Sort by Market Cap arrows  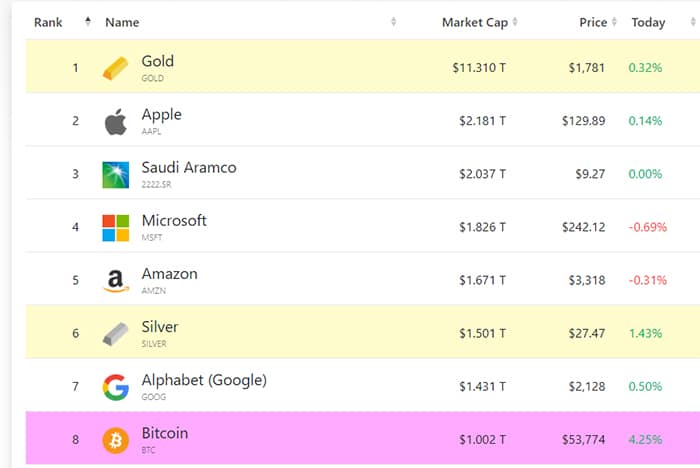515,21
